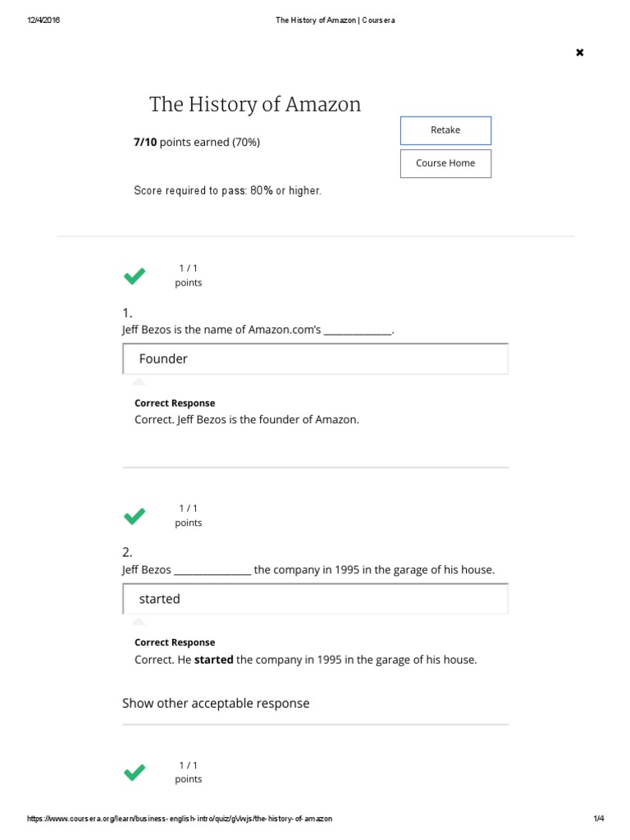
Task: Click the "Correct Response" label under Founder
Action: (175, 403)
